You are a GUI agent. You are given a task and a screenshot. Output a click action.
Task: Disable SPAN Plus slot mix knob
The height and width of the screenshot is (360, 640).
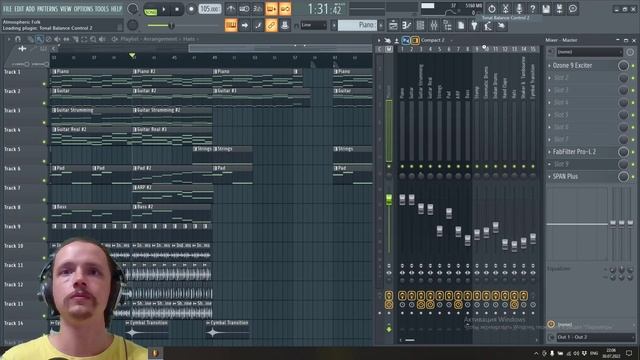click(623, 177)
